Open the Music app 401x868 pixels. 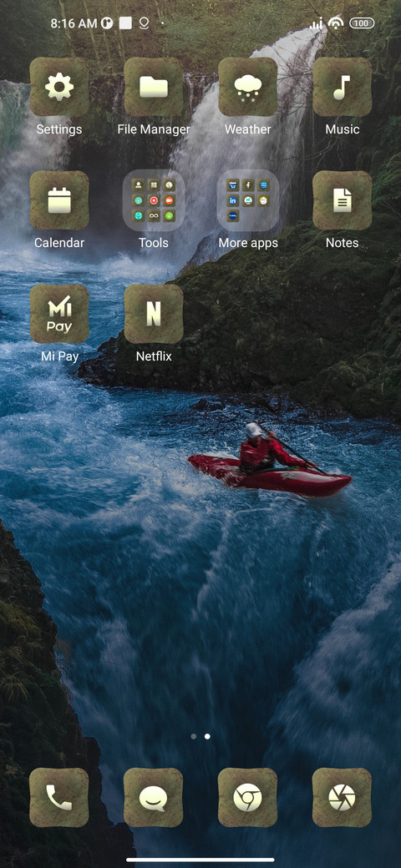point(343,87)
